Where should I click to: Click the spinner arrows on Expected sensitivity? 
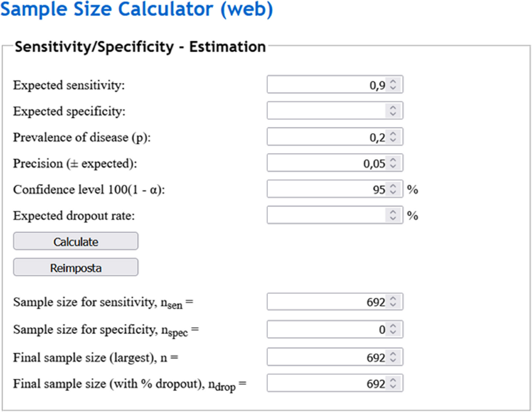392,85
